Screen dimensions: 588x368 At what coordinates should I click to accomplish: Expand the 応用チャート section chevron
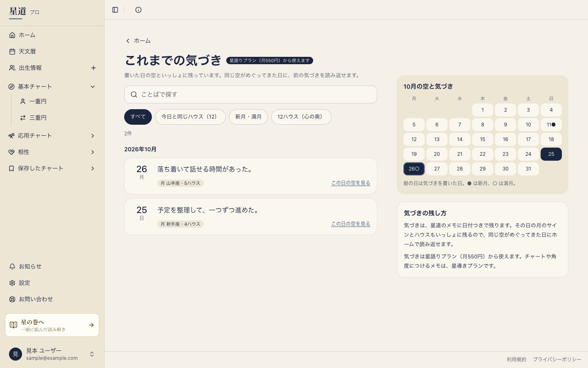[x=93, y=136]
